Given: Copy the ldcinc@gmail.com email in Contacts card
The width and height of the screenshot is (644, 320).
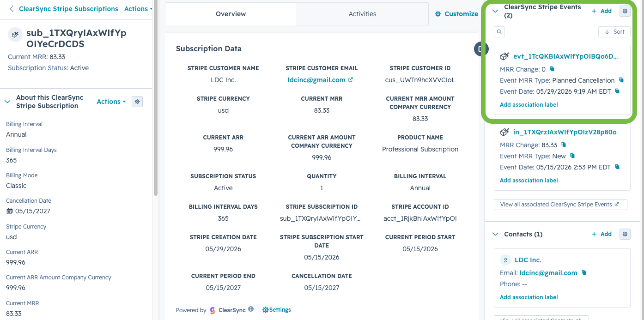Looking at the screenshot, I should point(584,273).
